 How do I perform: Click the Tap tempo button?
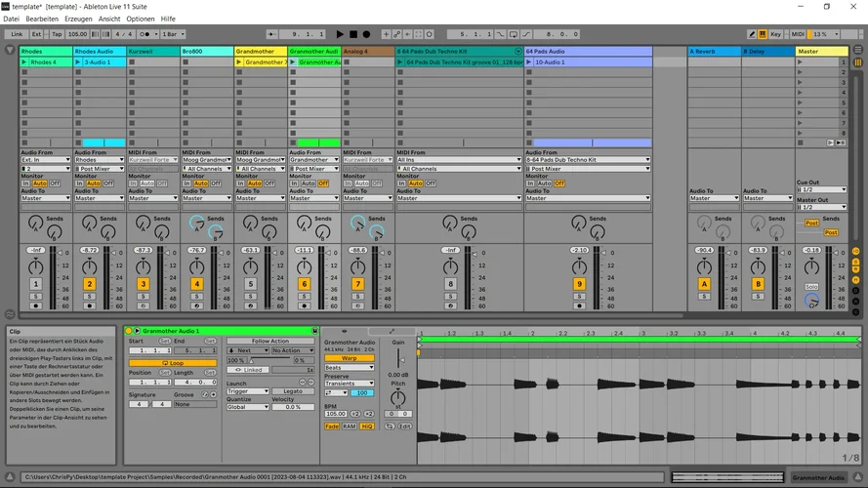(56, 34)
